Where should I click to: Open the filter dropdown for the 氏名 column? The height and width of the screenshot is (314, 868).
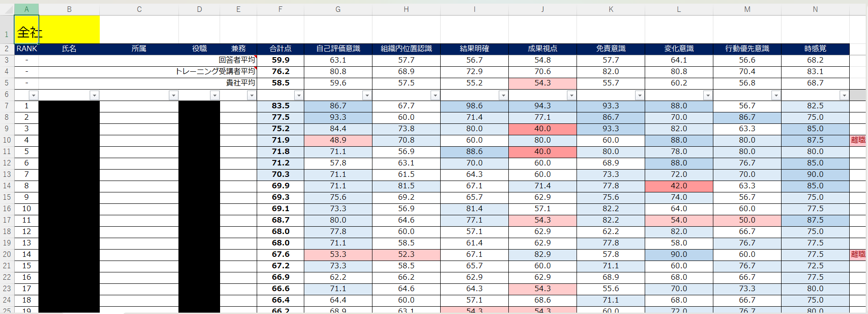pyautogui.click(x=94, y=95)
